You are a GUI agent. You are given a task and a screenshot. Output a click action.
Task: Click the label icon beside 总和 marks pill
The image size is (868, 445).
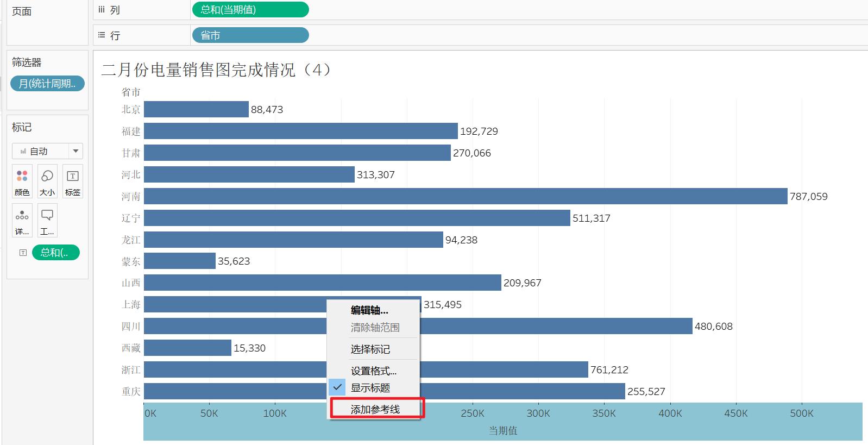pyautogui.click(x=23, y=253)
